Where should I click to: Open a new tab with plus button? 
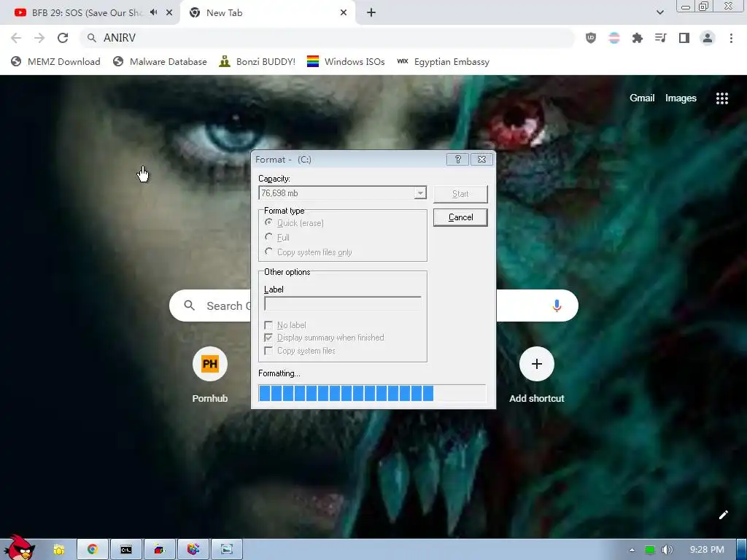click(x=371, y=13)
